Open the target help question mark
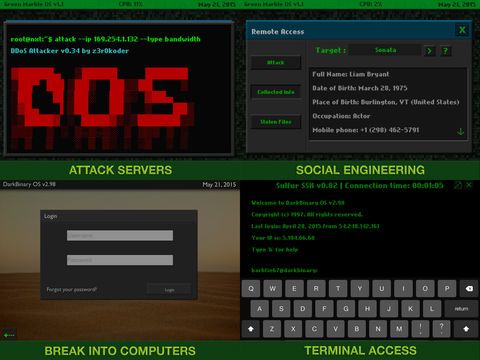Screen dimensions: 480x360 pos(445,51)
